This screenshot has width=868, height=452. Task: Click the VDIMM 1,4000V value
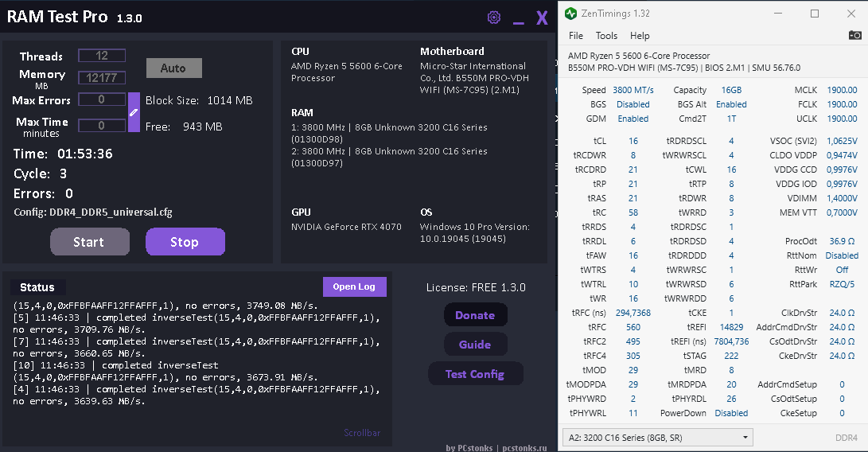click(842, 198)
